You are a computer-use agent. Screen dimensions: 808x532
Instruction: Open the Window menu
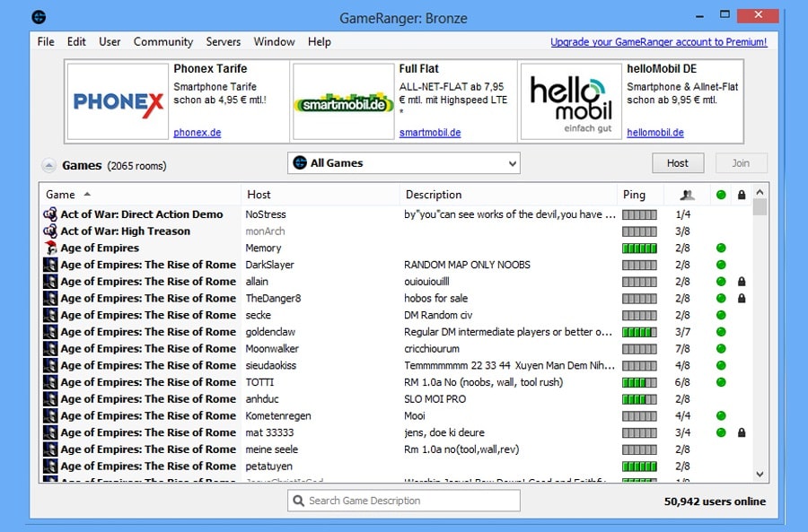pos(274,41)
